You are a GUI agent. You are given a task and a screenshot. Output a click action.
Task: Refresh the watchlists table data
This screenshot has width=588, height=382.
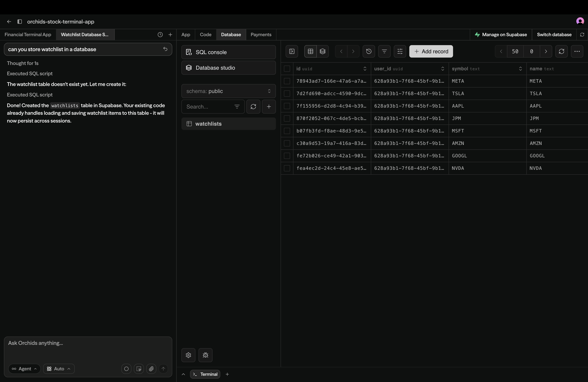click(562, 51)
